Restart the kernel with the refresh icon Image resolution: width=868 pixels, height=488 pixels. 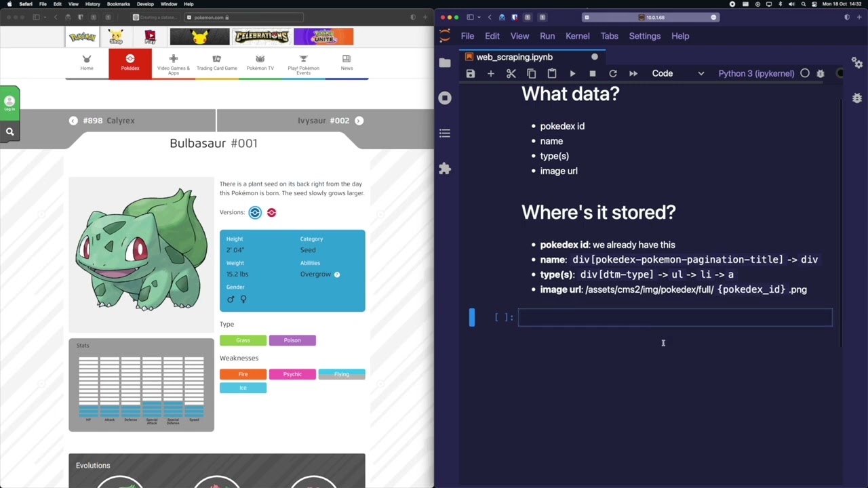[613, 73]
